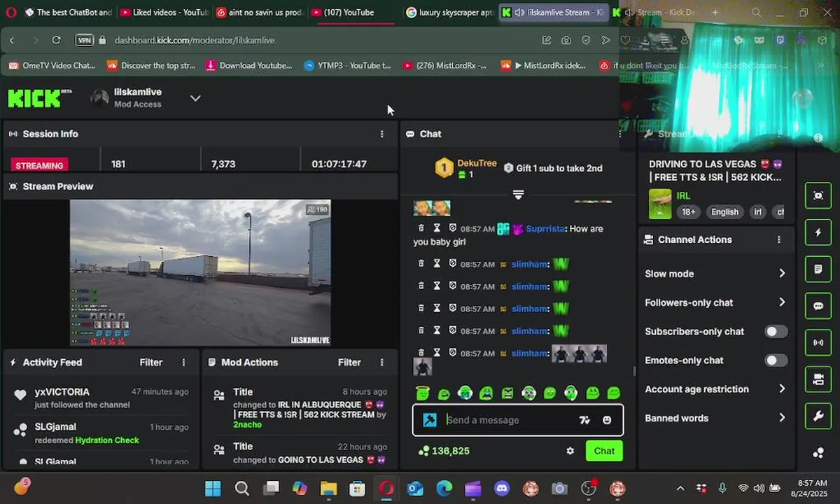The image size is (840, 504).
Task: Open the stream preview sidebar icon
Action: tap(818, 196)
